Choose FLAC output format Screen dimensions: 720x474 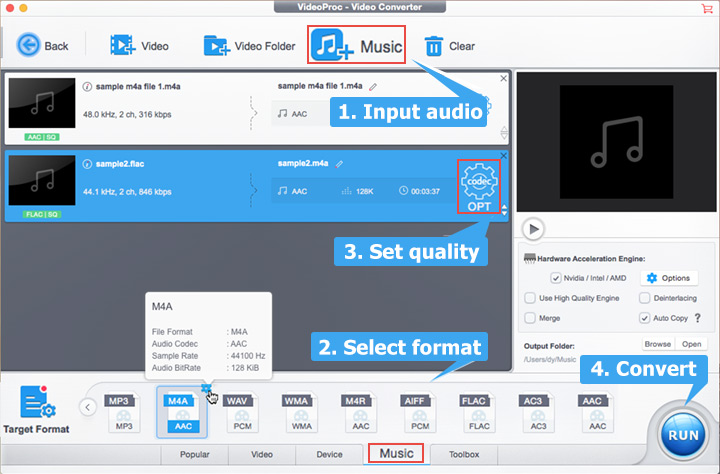click(478, 413)
